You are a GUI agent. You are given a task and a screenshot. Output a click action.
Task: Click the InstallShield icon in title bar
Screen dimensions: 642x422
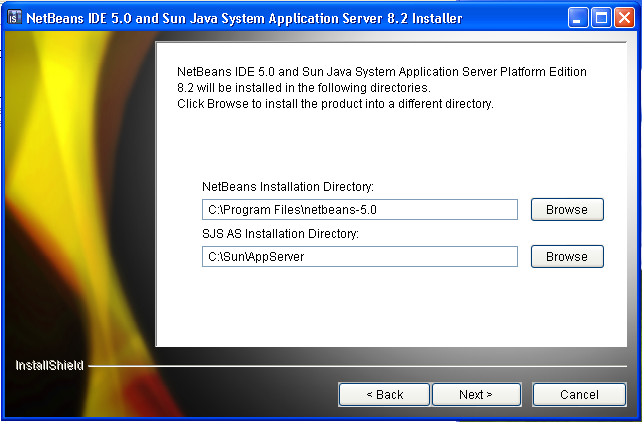(15, 18)
